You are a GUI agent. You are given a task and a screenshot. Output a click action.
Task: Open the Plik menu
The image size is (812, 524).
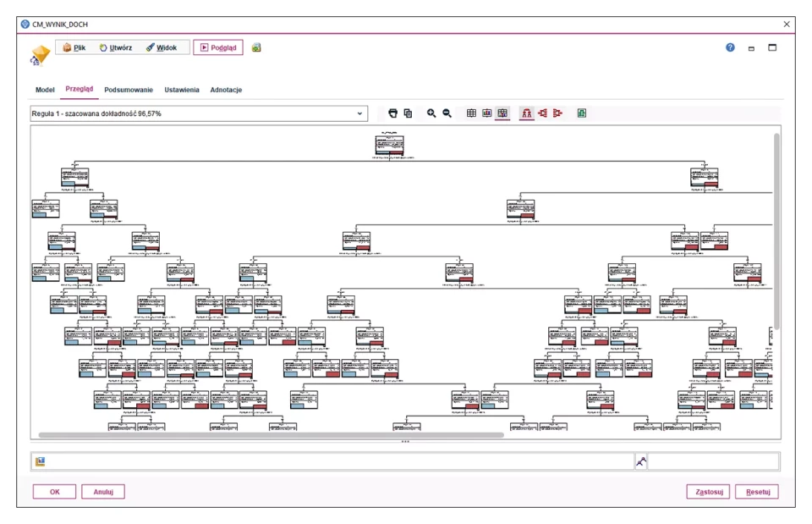pyautogui.click(x=74, y=48)
